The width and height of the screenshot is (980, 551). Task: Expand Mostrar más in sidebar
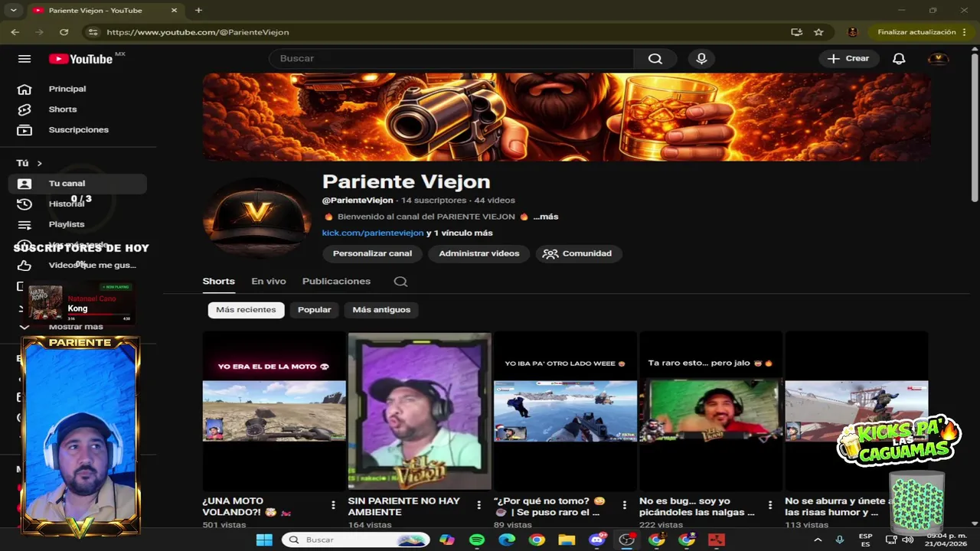(75, 327)
